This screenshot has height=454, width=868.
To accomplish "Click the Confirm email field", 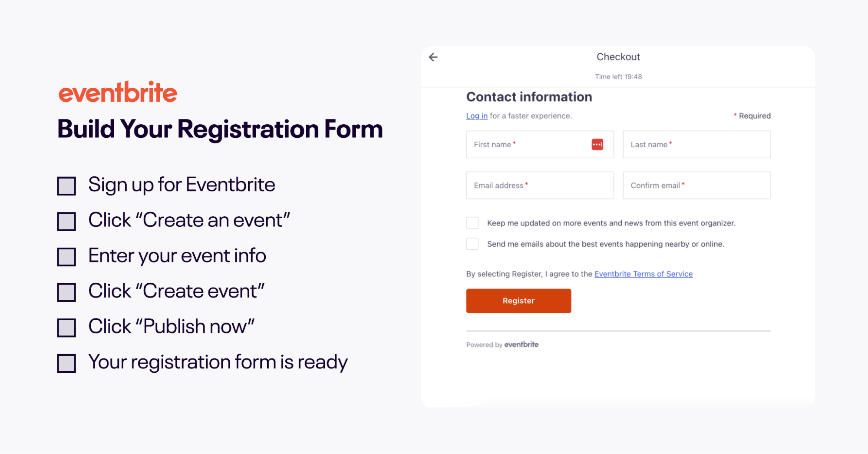I will pyautogui.click(x=696, y=186).
